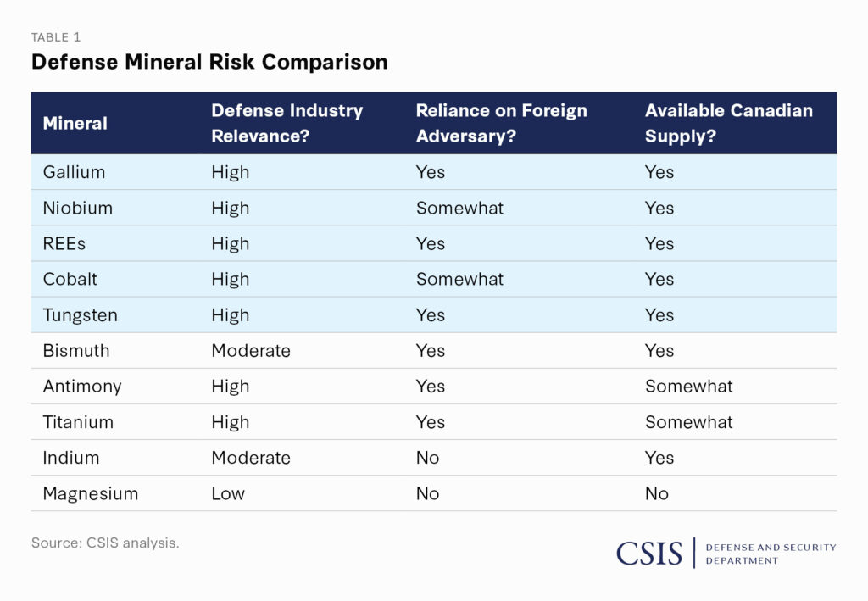
Task: Click Indium's No foreign reliance cell
Action: [427, 458]
